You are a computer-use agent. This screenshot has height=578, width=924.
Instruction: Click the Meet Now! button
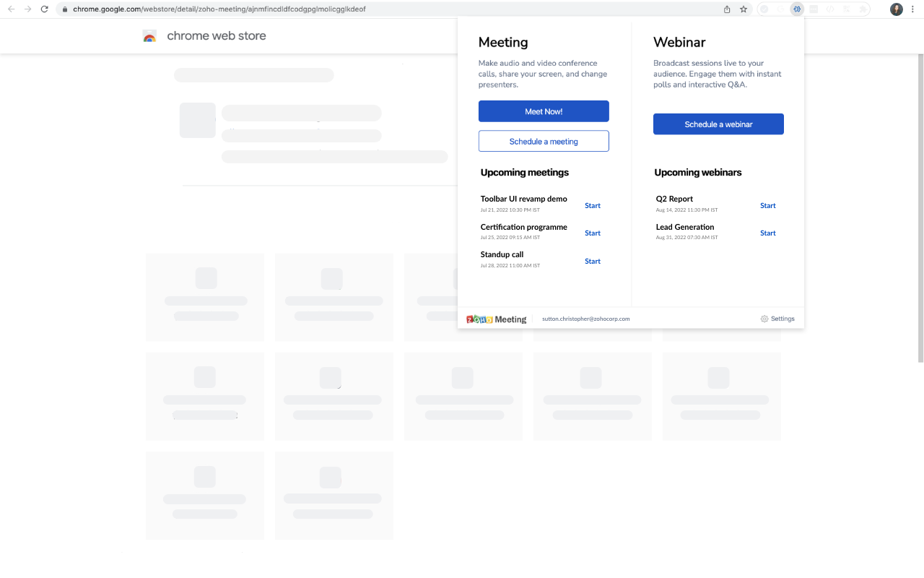tap(544, 111)
